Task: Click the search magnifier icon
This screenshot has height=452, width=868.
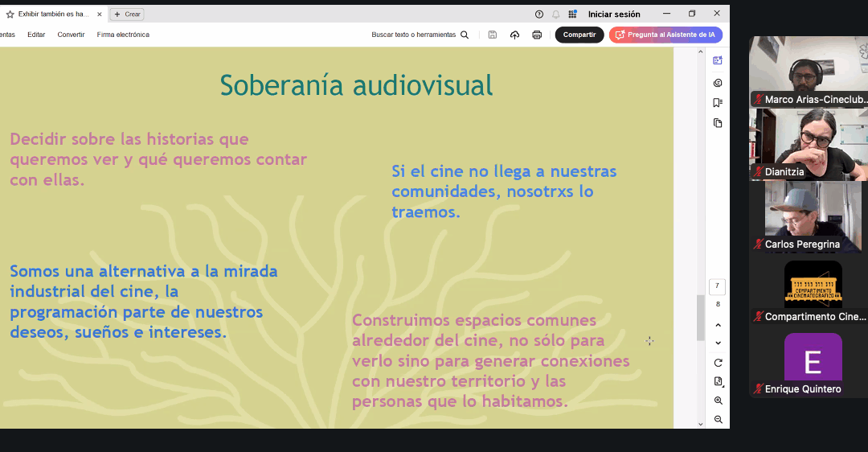Action: 465,35
